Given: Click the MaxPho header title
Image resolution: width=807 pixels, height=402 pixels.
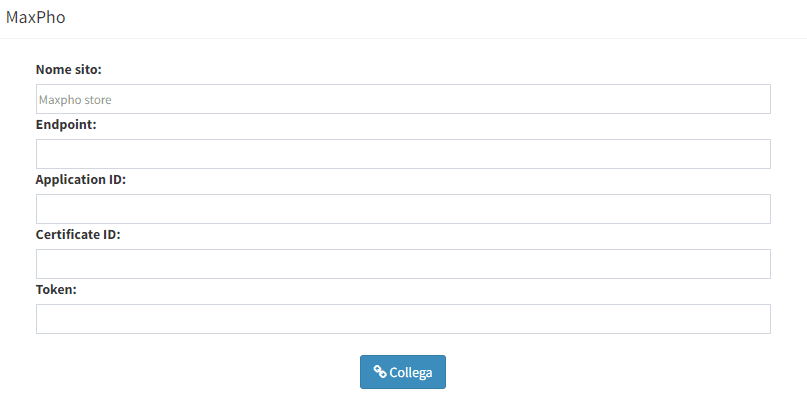Looking at the screenshot, I should pos(36,17).
